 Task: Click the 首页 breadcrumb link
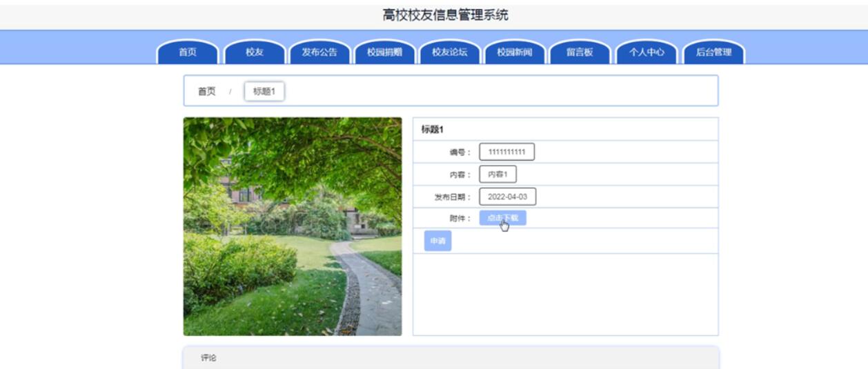(207, 91)
